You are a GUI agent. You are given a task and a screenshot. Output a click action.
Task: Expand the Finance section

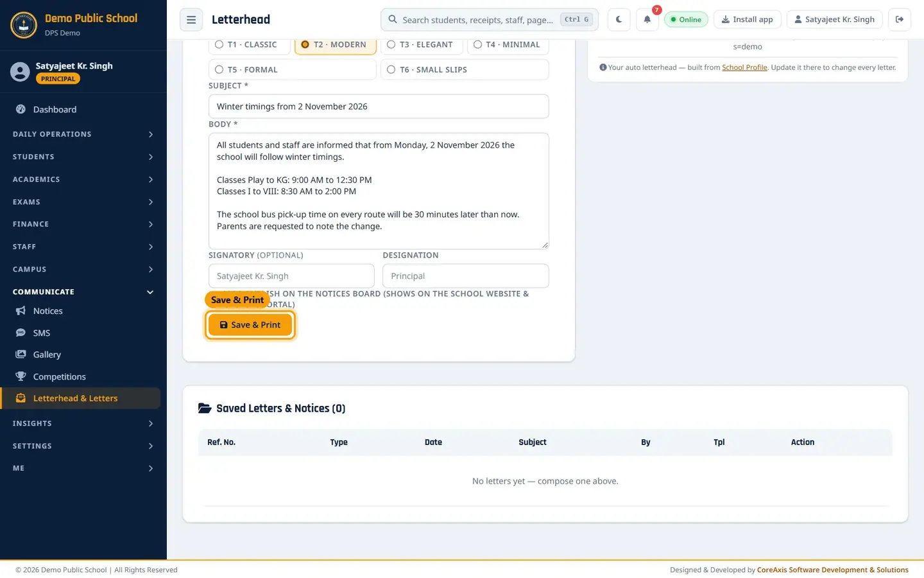click(x=83, y=224)
